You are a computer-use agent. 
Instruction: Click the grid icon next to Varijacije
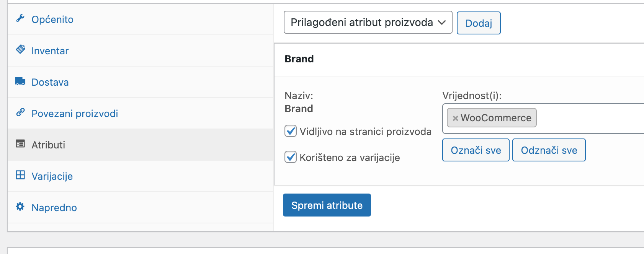point(21,176)
